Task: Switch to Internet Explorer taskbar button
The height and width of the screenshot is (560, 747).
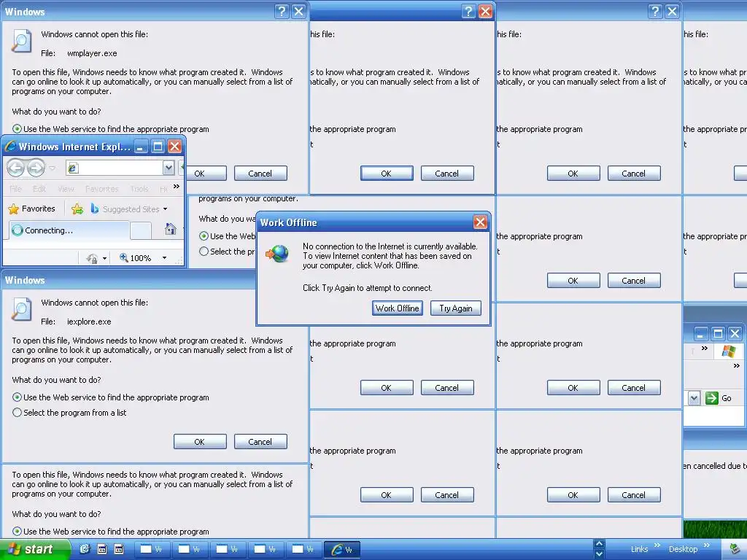Action: coord(342,550)
